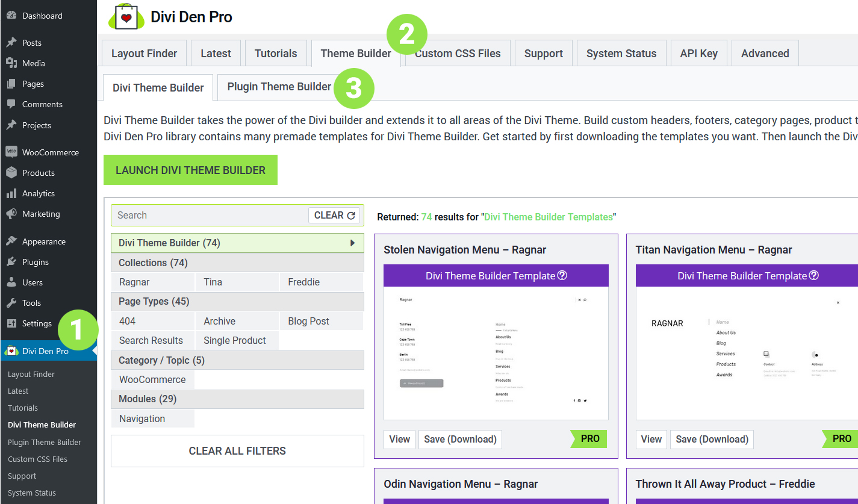Click the Media icon in sidebar
The height and width of the screenshot is (504, 858).
click(11, 63)
